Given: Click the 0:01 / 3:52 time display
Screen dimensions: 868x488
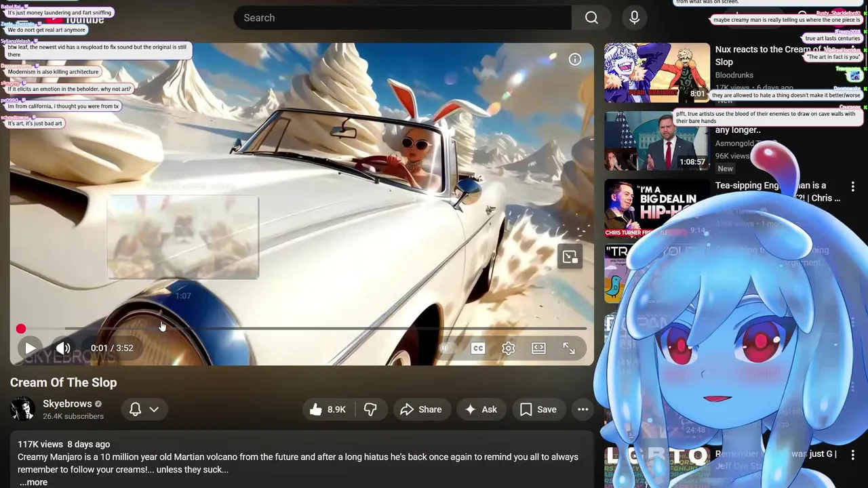Looking at the screenshot, I should tap(112, 348).
